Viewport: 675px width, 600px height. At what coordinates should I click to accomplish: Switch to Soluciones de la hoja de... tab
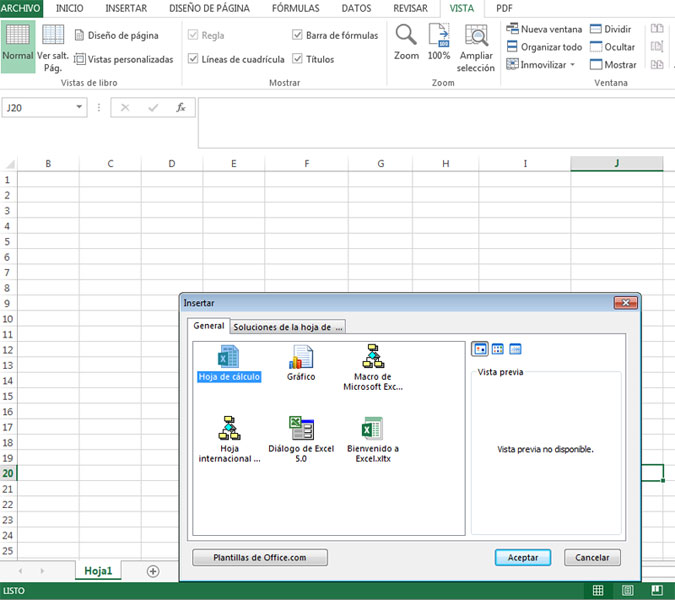pyautogui.click(x=288, y=327)
